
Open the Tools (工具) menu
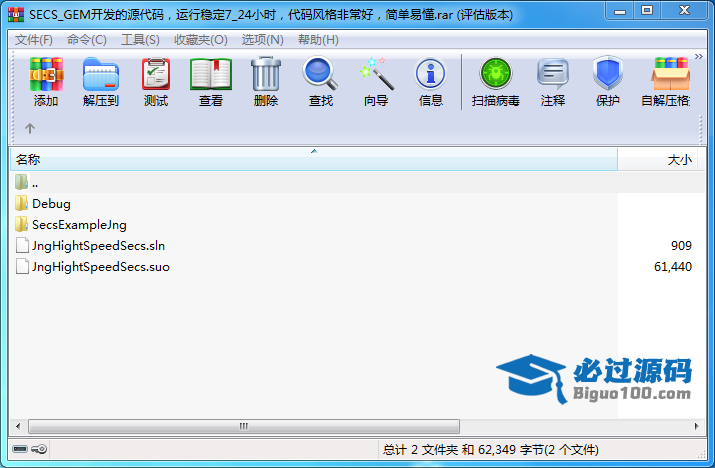tap(140, 40)
